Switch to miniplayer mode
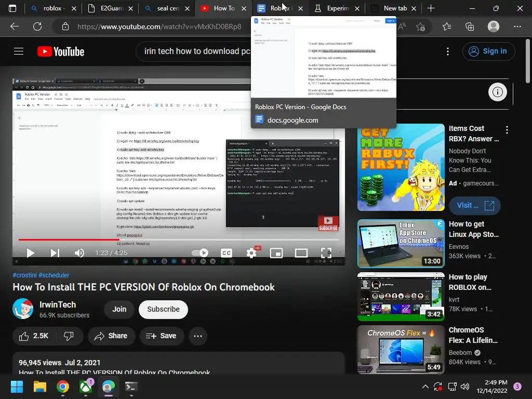Viewport: 532px width, 399px height. (276, 253)
